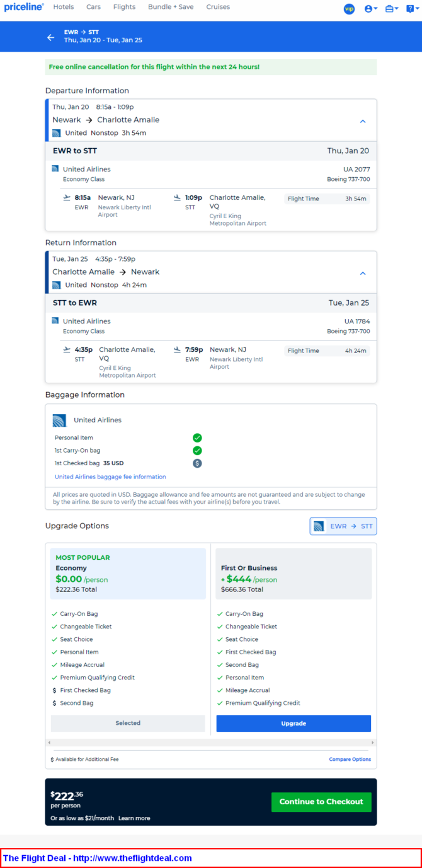Click the takeoff icon at 8:15a
This screenshot has height=868, width=422.
point(67,198)
